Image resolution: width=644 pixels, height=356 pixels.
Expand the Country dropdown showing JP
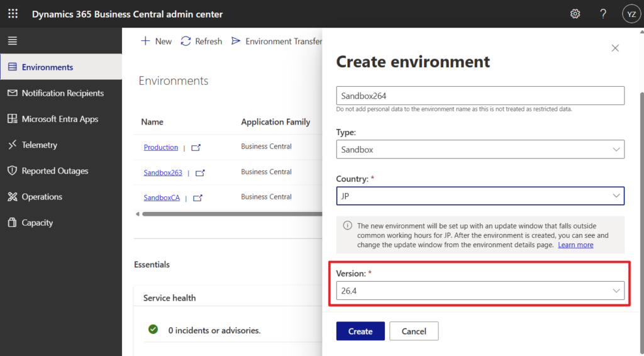[x=480, y=196]
